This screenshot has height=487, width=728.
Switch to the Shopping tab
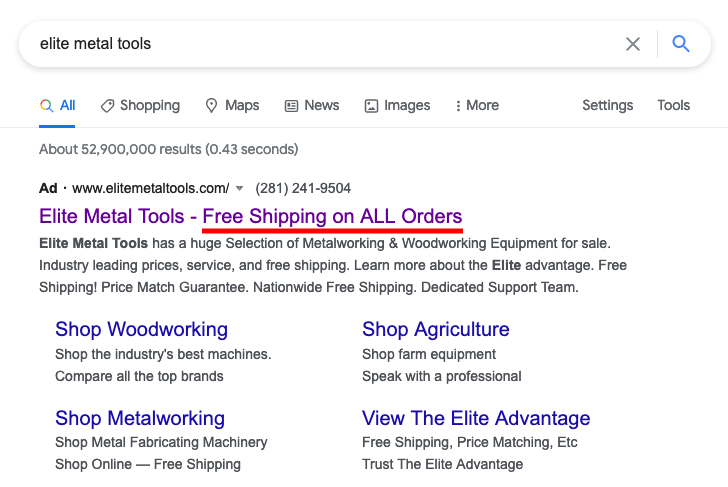tap(140, 106)
